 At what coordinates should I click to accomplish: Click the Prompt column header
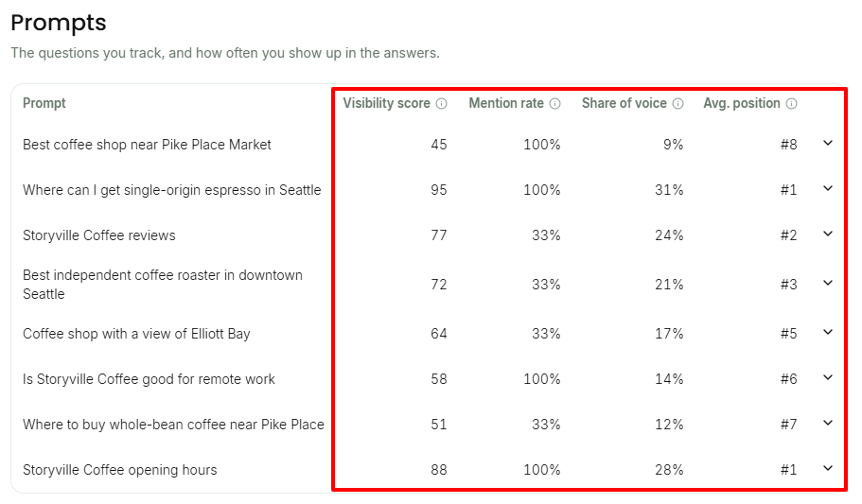[44, 103]
